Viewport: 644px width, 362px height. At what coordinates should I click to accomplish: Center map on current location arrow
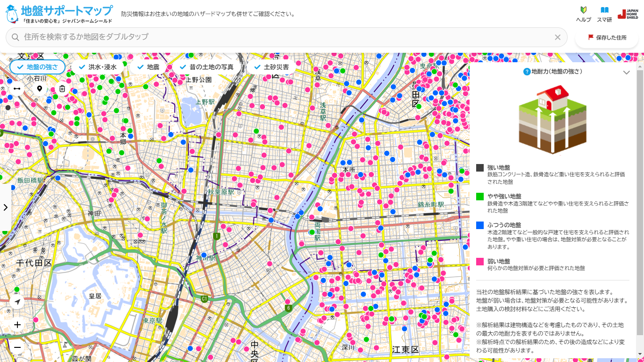coord(17,302)
